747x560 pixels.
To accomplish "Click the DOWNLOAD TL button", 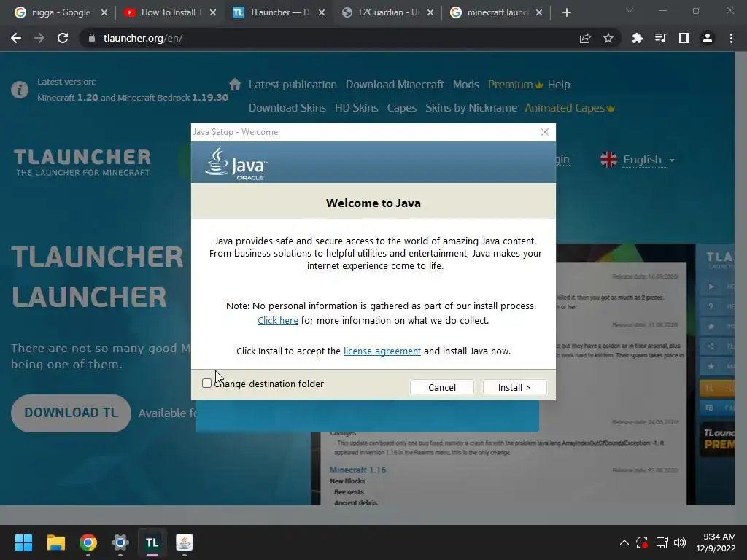I will pos(71,413).
